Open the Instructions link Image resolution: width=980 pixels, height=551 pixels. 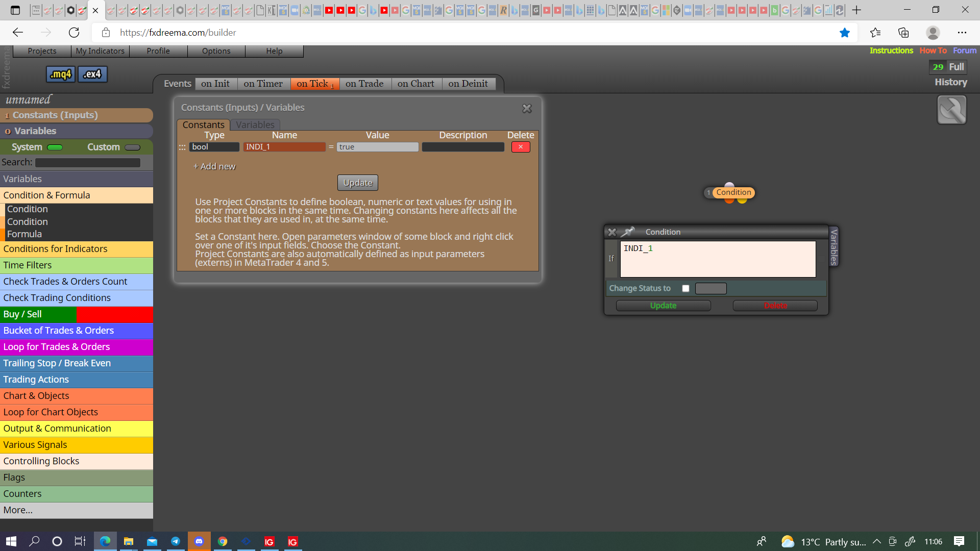click(891, 51)
